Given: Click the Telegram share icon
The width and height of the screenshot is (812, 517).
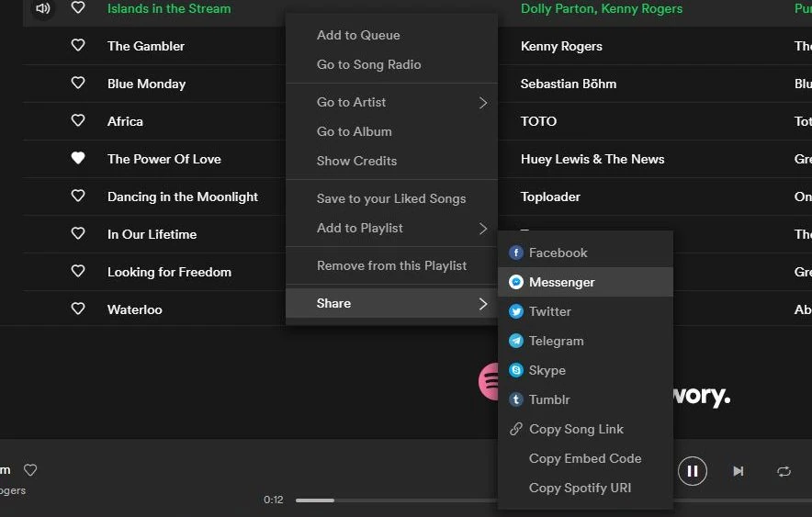Looking at the screenshot, I should [516, 341].
